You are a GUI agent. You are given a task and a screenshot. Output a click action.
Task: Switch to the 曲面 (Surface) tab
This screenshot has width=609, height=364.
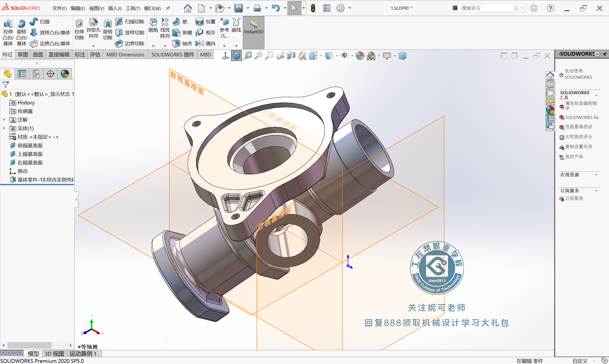[x=38, y=54]
